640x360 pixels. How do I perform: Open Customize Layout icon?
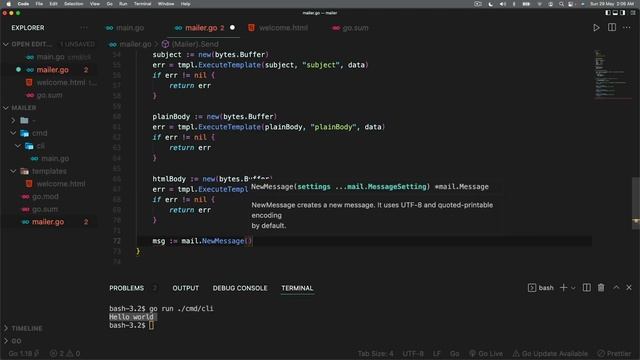click(633, 13)
